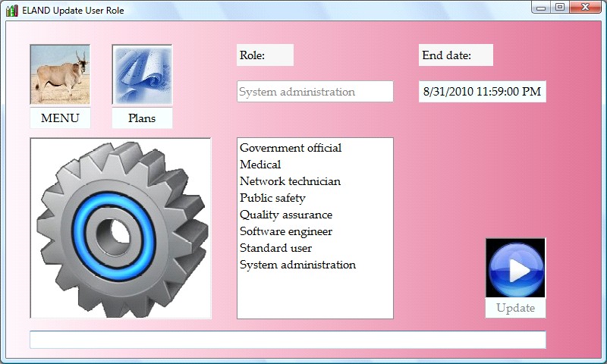
Task: Select Government official from the role list
Action: coord(291,148)
